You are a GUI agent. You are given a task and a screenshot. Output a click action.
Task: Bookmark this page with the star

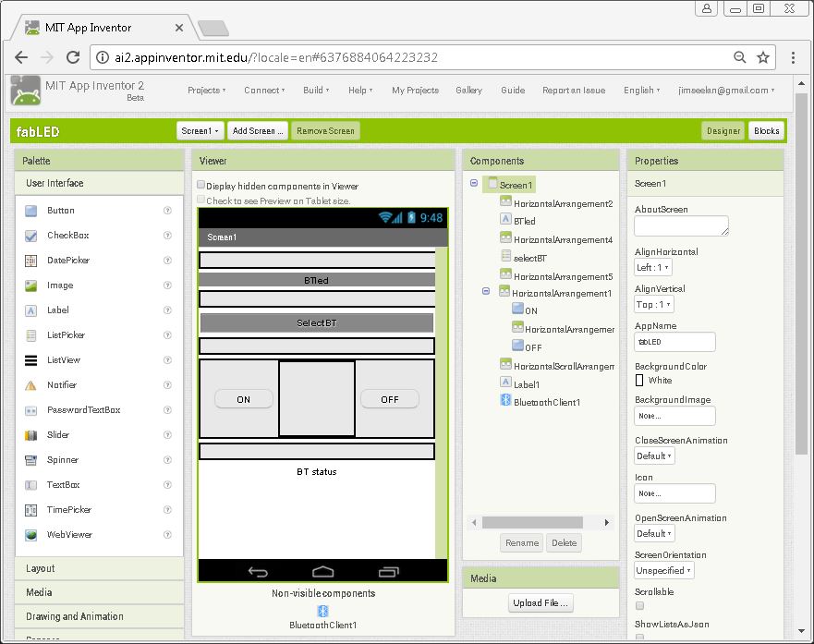[x=762, y=57]
